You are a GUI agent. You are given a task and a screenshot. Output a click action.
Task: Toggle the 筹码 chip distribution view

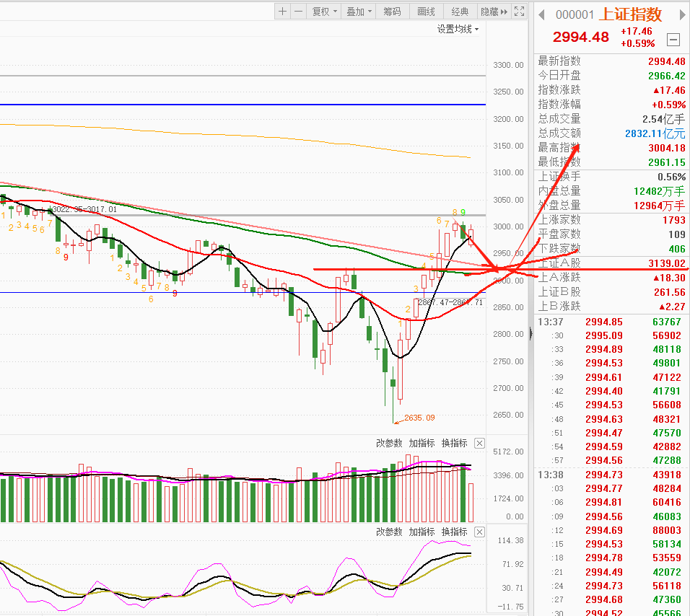pos(392,12)
